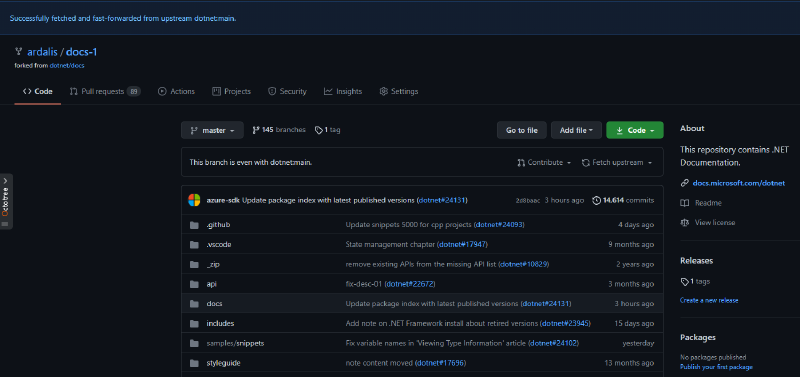The image size is (800, 377).
Task: Click the scale icon beside View license
Action: tap(684, 222)
